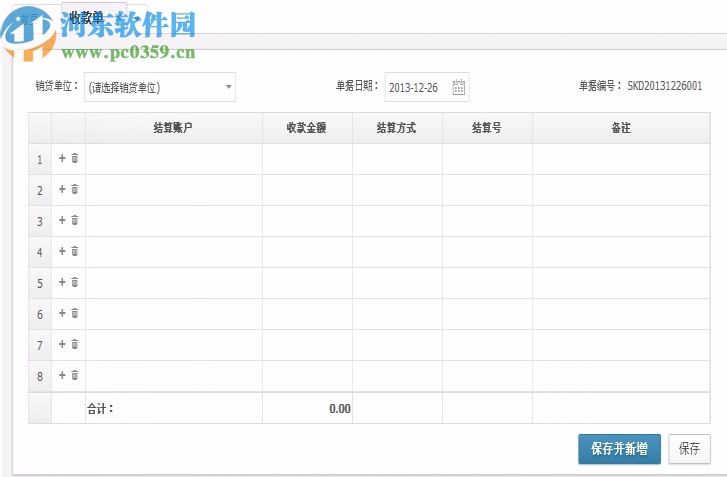This screenshot has width=727, height=477.
Task: Click the 单据日期 field showing 2013-12-26
Action: coord(427,87)
